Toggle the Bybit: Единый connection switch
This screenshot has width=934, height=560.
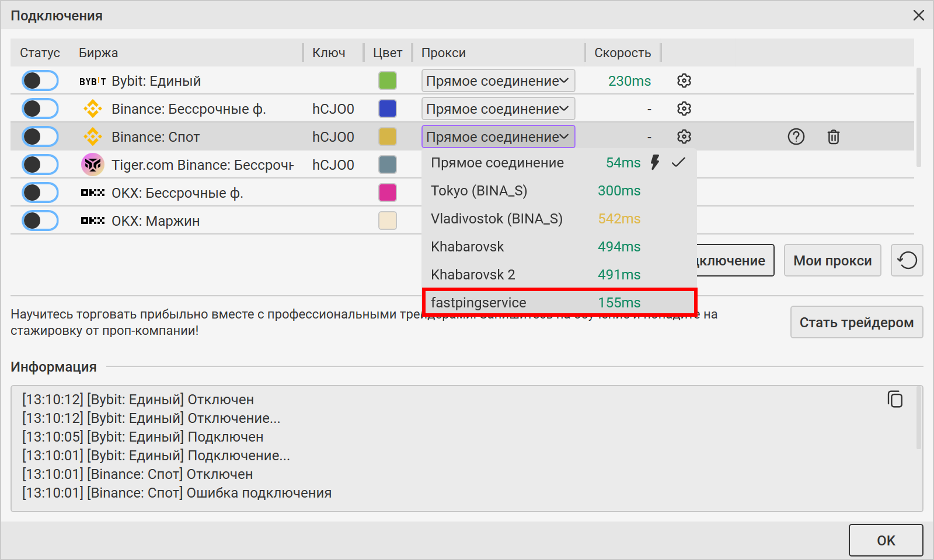pos(40,80)
